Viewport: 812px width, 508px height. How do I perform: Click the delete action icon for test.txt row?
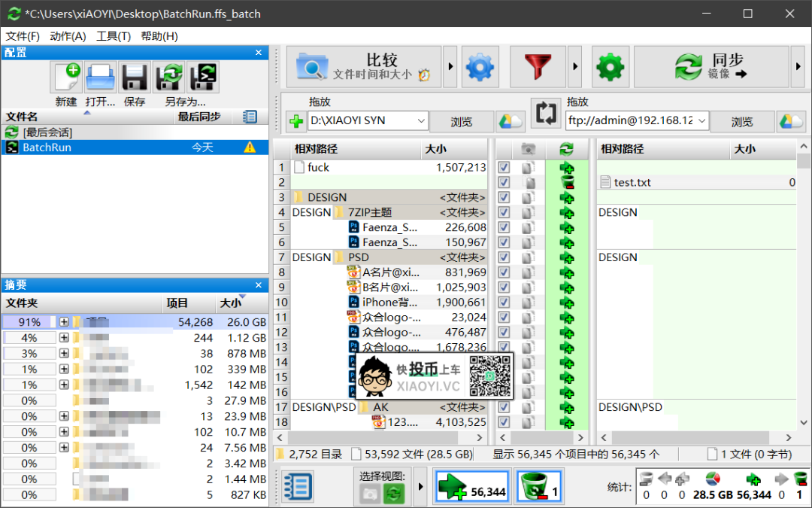coord(567,182)
